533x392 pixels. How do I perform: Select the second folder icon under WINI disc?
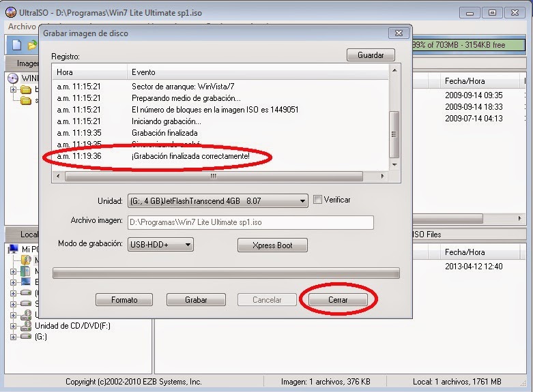tap(26, 100)
